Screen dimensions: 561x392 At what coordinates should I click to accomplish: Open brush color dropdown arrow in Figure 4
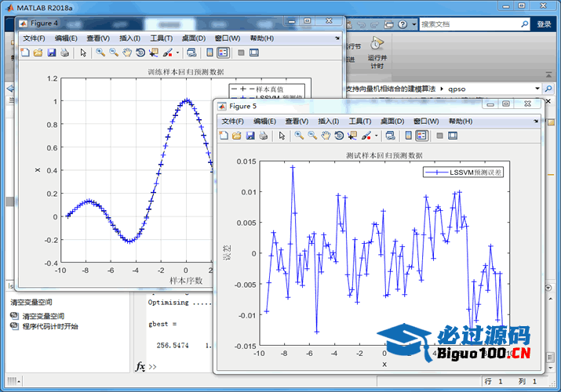click(x=177, y=53)
